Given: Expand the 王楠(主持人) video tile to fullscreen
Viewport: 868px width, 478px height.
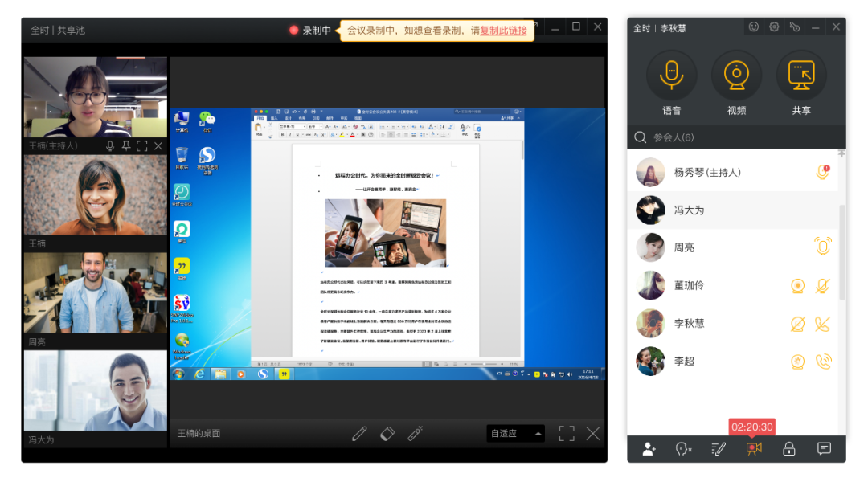Looking at the screenshot, I should click(x=142, y=146).
